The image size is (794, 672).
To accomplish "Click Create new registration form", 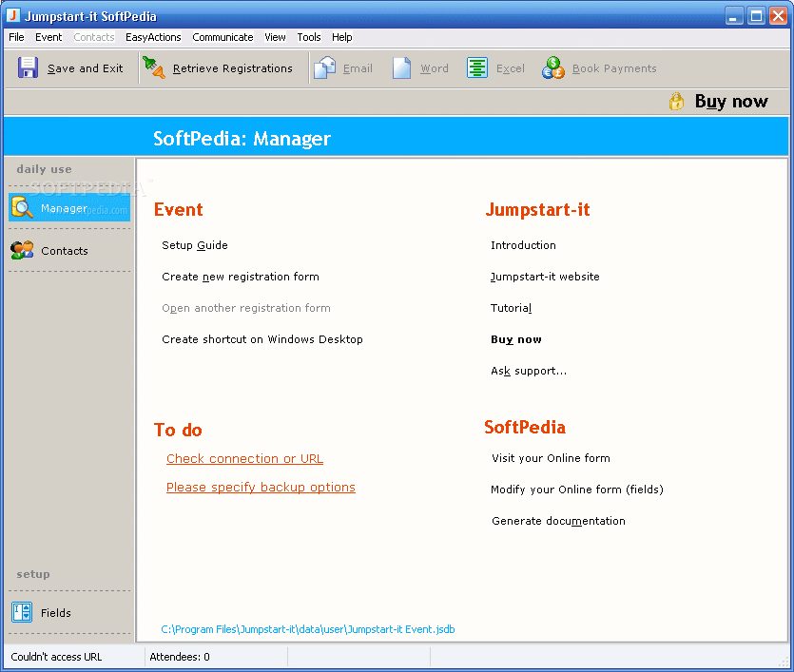I will point(241,277).
